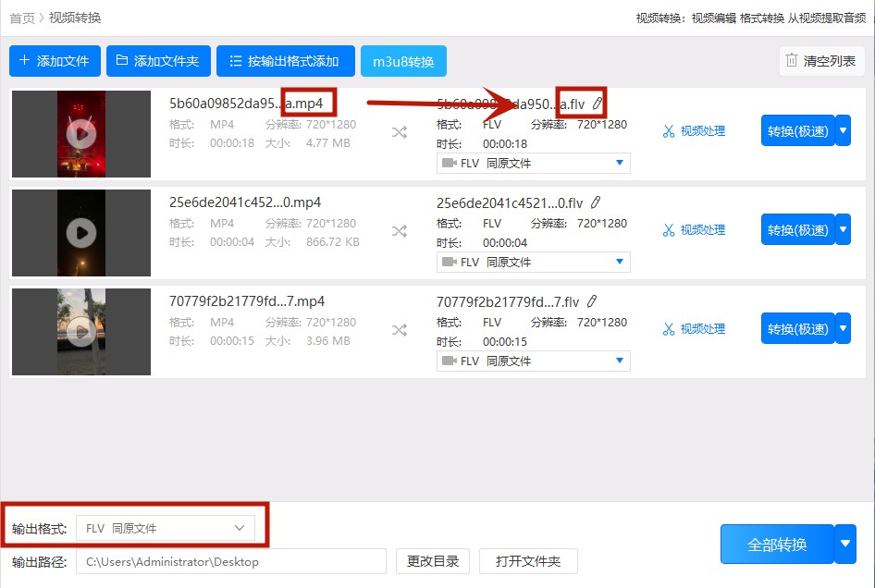
Task: Open 视频处理 scissors tool for the second video
Action: tap(692, 229)
